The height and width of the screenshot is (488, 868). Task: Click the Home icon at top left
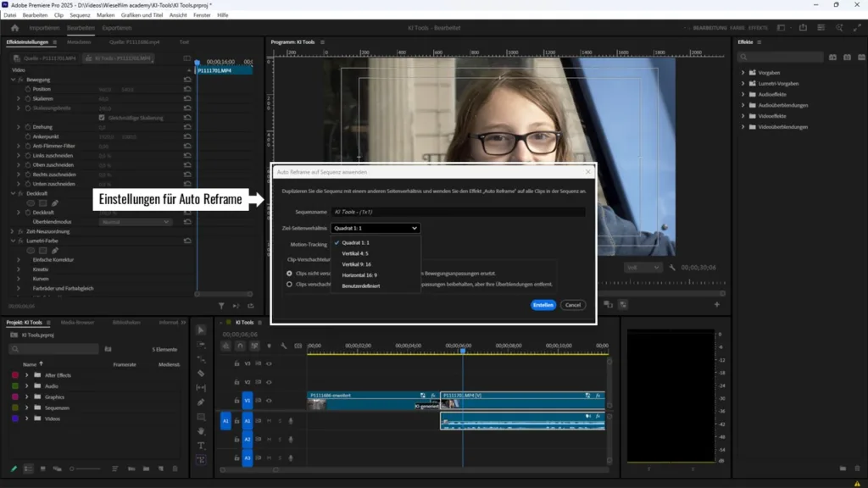[x=14, y=28]
